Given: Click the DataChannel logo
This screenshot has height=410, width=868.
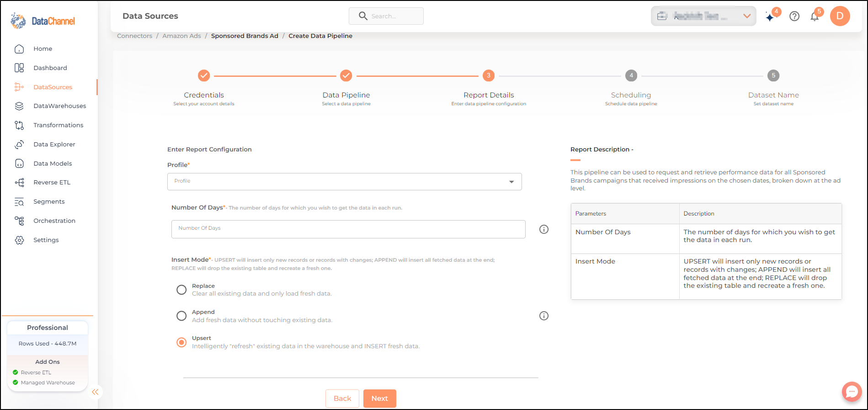Looking at the screenshot, I should pos(43,21).
